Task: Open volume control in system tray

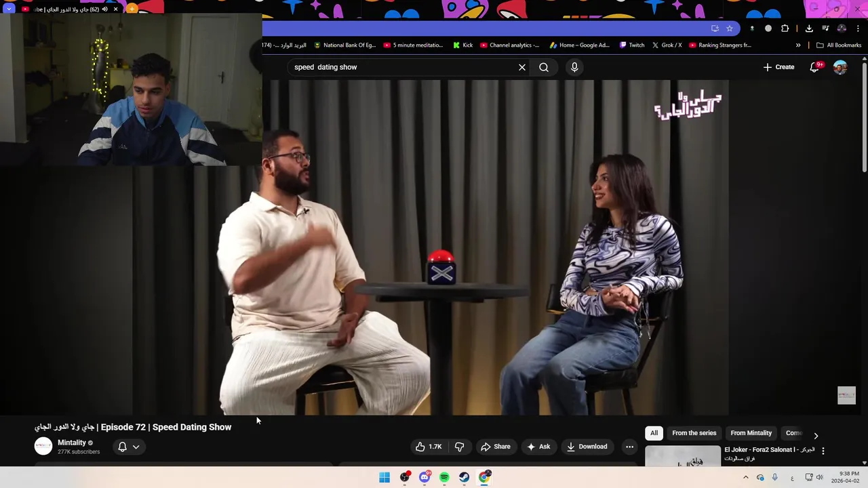Action: [x=819, y=477]
